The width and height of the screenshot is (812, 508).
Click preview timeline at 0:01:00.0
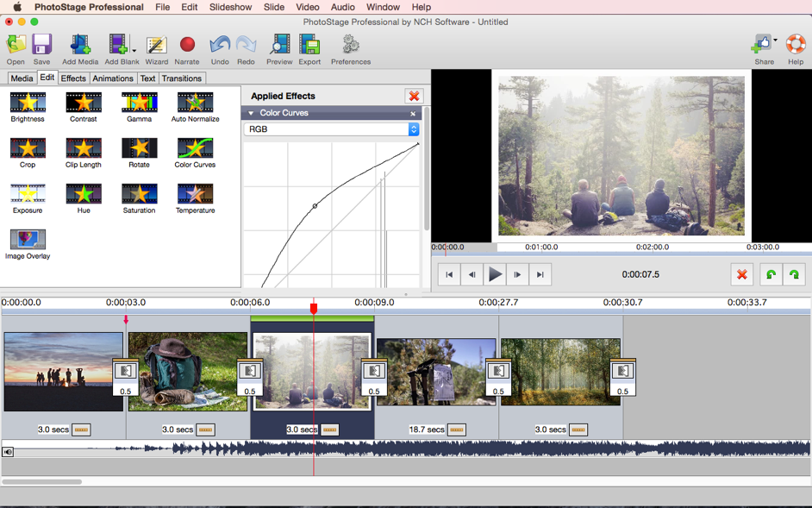(541, 248)
